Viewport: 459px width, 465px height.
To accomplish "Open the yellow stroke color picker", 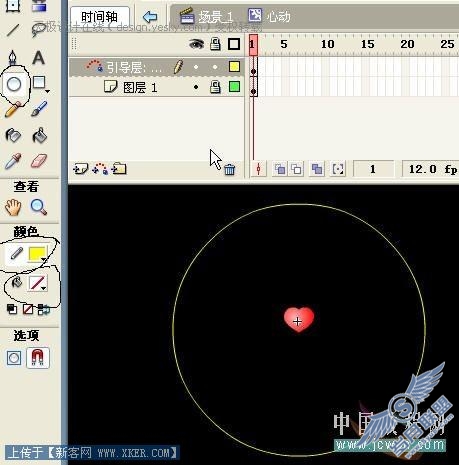I will (x=37, y=254).
